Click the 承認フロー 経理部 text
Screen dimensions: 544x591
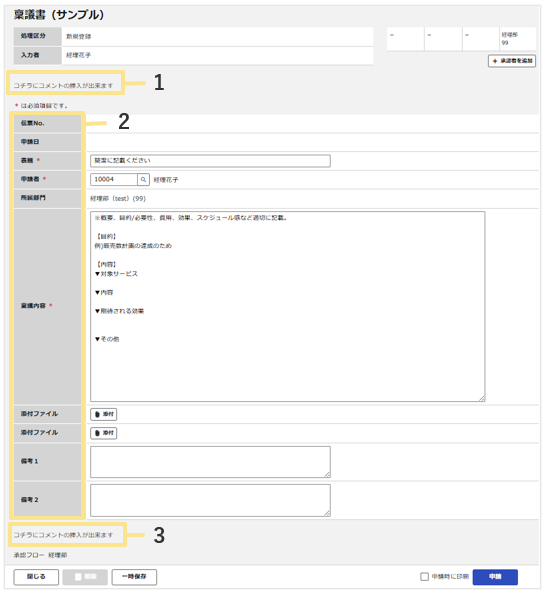[x=40, y=556]
